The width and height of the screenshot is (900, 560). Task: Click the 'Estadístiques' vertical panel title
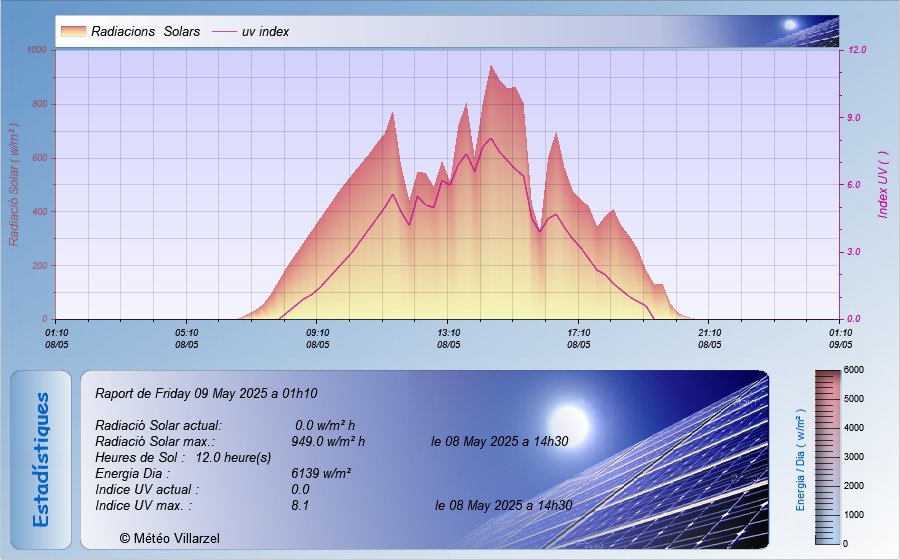pos(41,460)
